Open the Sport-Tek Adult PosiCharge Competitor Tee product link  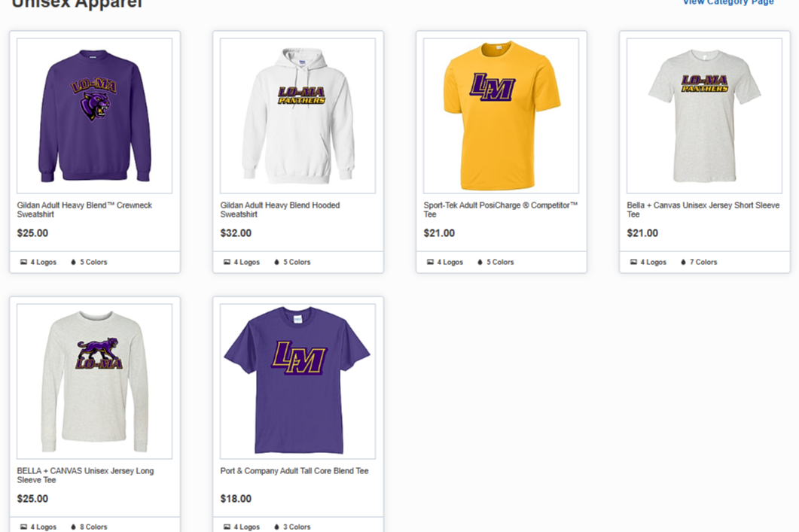(x=500, y=209)
